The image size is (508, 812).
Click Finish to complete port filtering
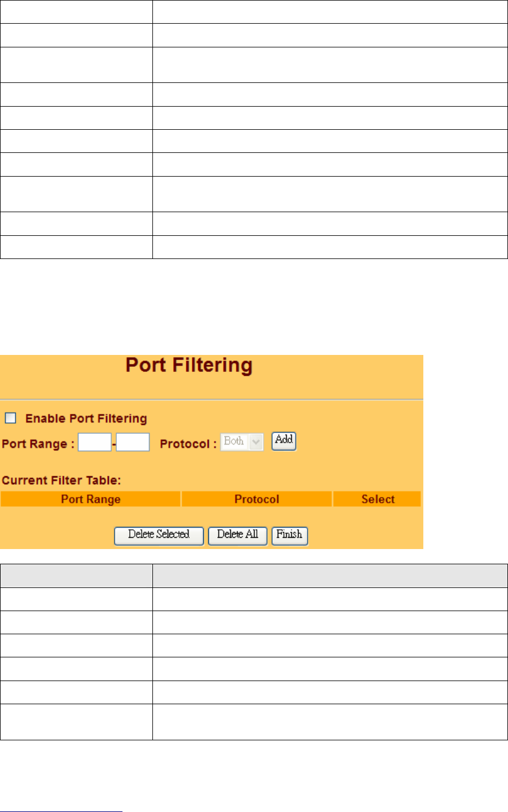click(x=290, y=535)
